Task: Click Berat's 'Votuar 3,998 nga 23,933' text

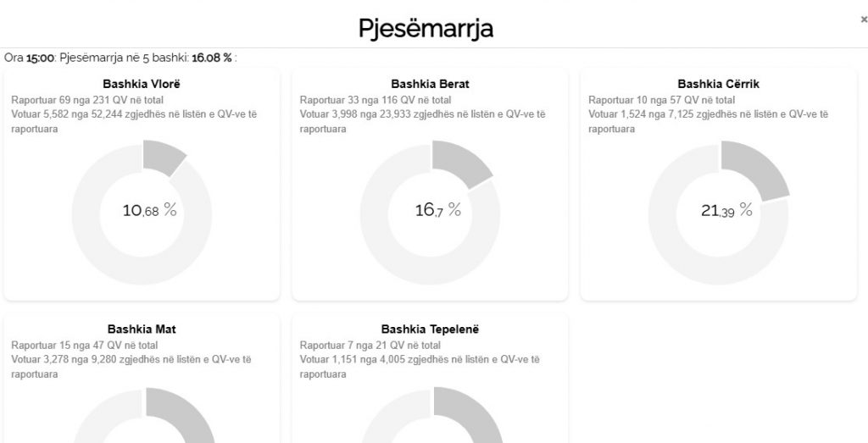Action: coord(422,114)
